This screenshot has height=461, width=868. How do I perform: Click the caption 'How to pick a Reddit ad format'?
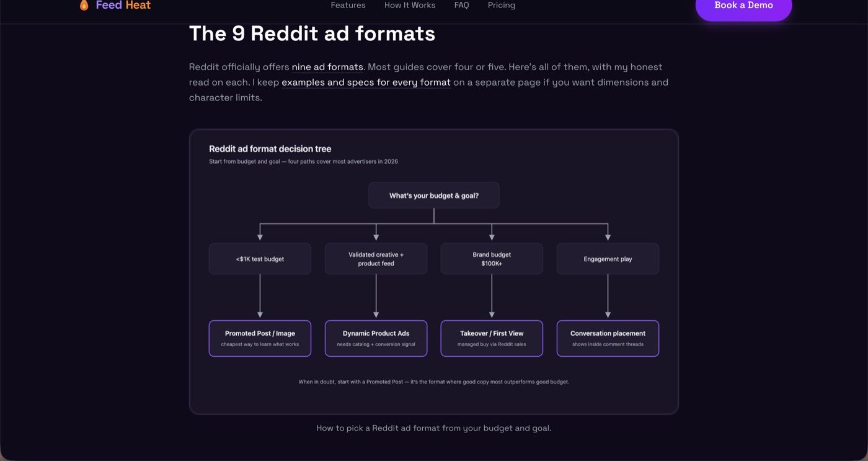tap(434, 428)
